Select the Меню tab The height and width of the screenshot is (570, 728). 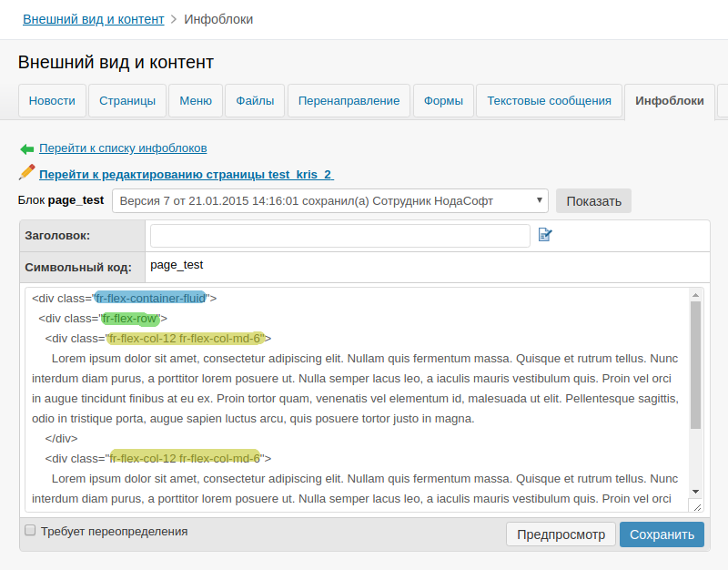pyautogui.click(x=196, y=101)
